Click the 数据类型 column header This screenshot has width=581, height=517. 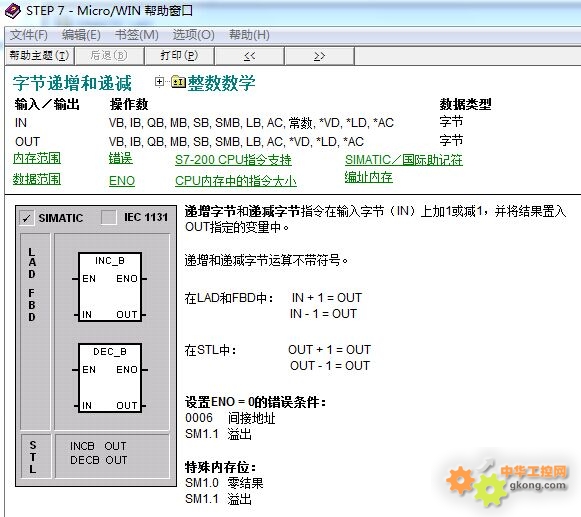pyautogui.click(x=465, y=104)
